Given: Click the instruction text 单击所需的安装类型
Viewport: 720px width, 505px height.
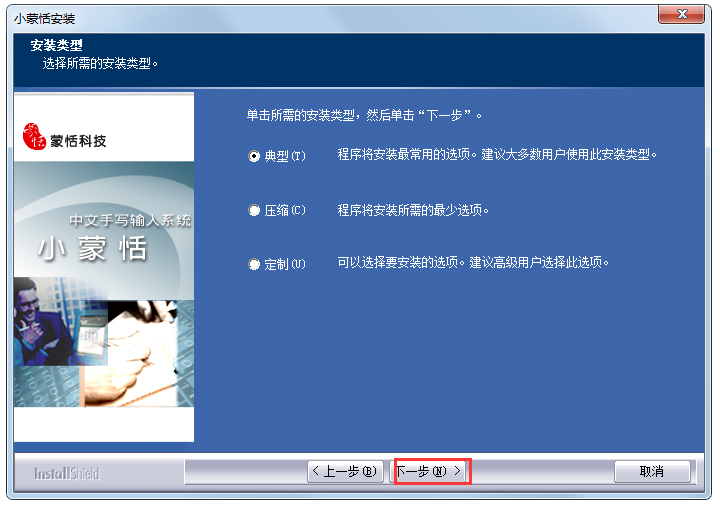Looking at the screenshot, I should 364,115.
